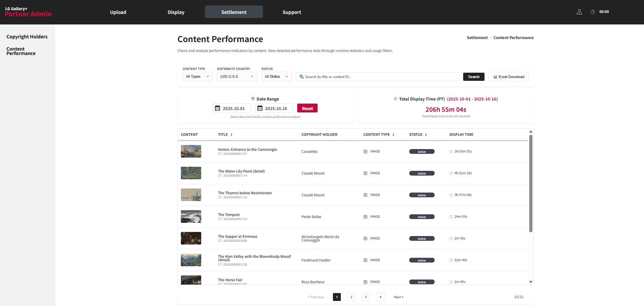Open the Content Type dropdown
The width and height of the screenshot is (644, 306).
(197, 77)
